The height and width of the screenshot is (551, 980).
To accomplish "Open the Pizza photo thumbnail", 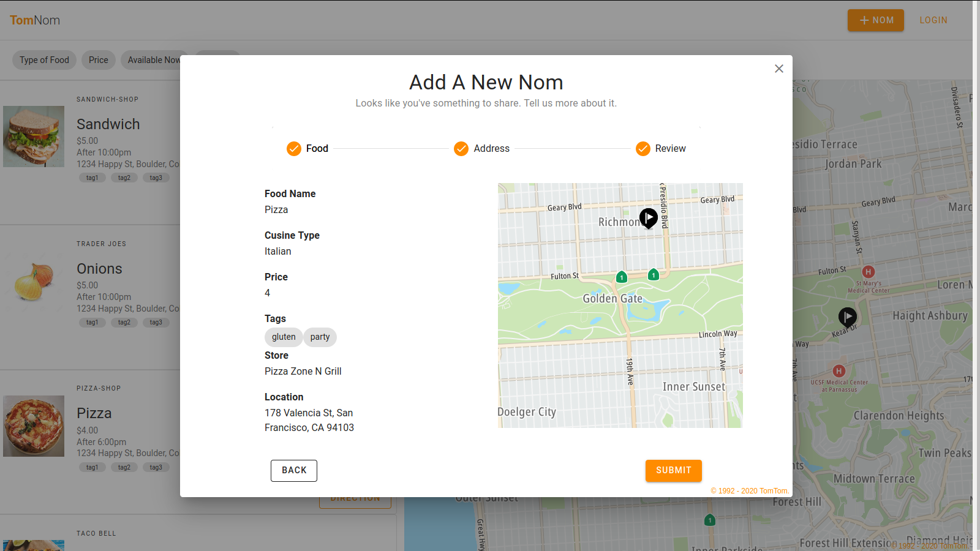I will coord(34,426).
